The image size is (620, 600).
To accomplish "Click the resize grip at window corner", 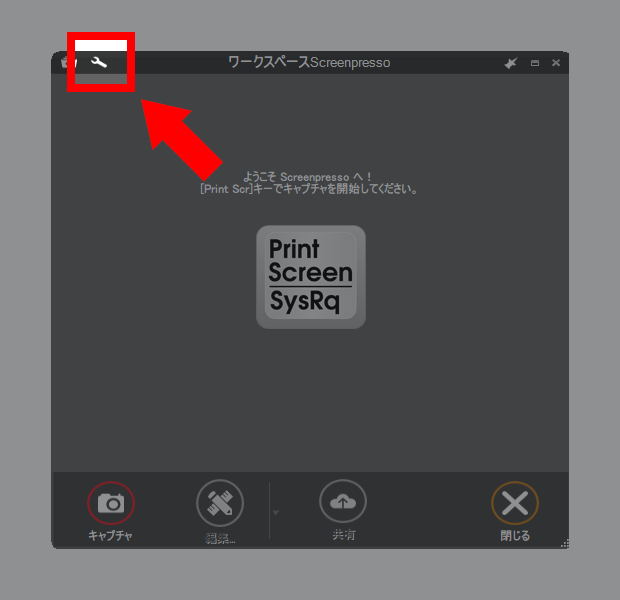I will click(x=565, y=544).
